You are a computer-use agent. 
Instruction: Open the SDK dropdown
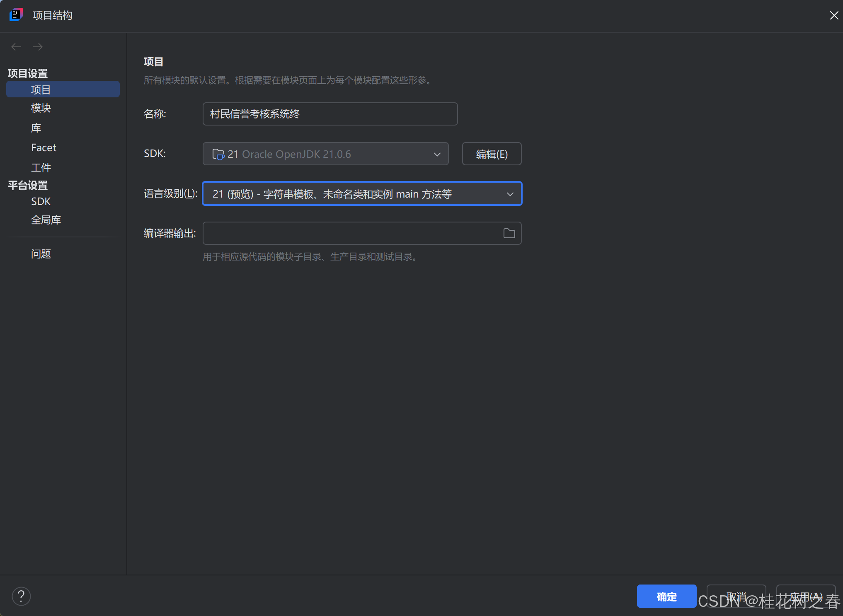[325, 154]
